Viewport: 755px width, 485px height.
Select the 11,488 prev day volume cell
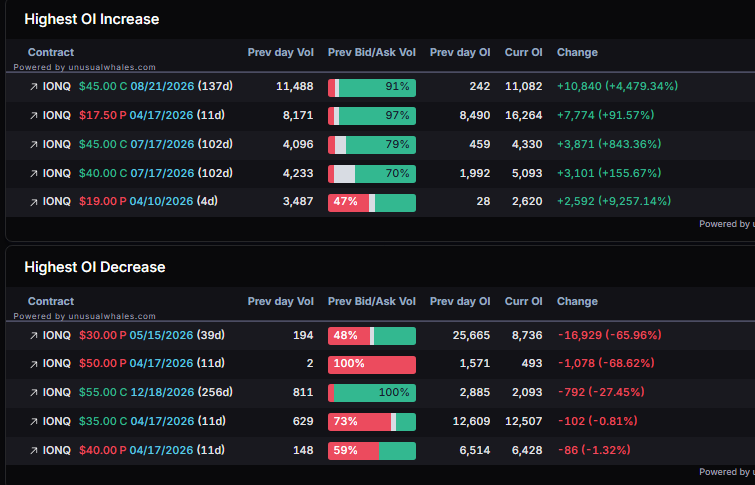[x=294, y=86]
